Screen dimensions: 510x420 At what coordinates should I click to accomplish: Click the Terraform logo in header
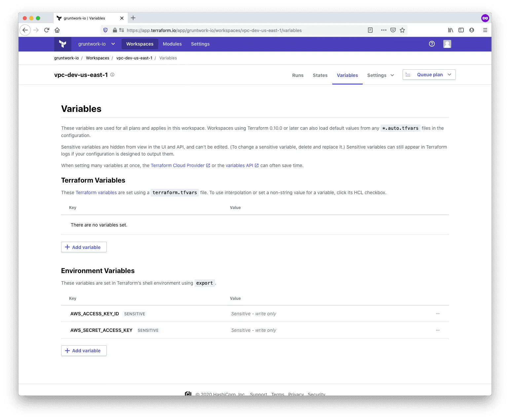pyautogui.click(x=63, y=44)
